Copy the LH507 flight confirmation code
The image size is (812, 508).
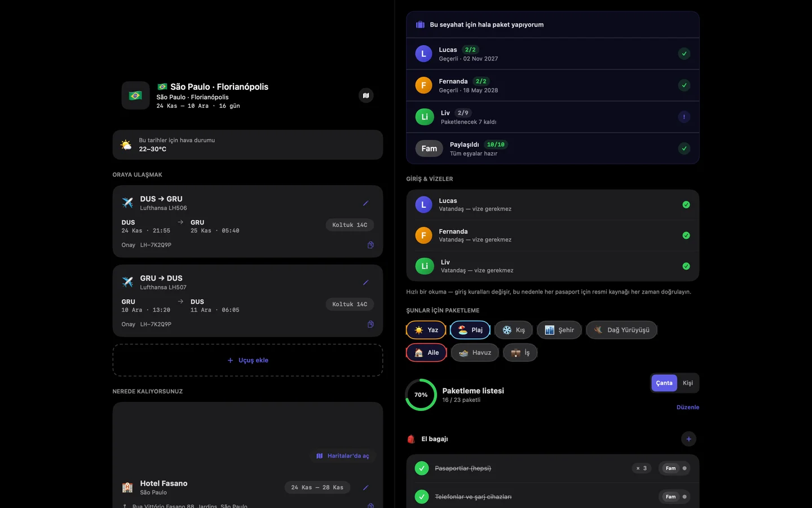[x=370, y=324]
